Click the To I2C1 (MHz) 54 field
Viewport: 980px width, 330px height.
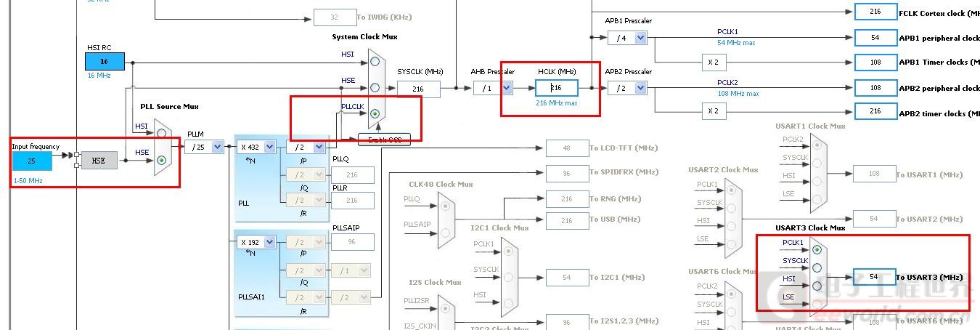(567, 278)
